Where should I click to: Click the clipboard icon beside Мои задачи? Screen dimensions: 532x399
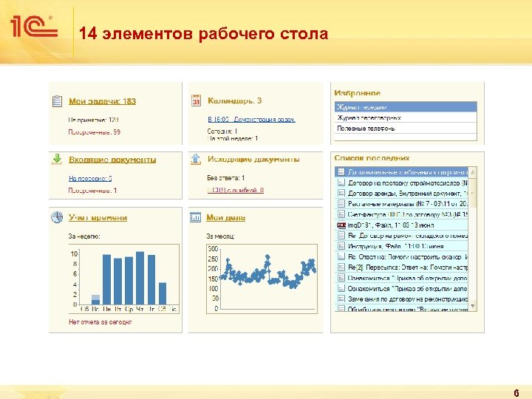pos(57,101)
